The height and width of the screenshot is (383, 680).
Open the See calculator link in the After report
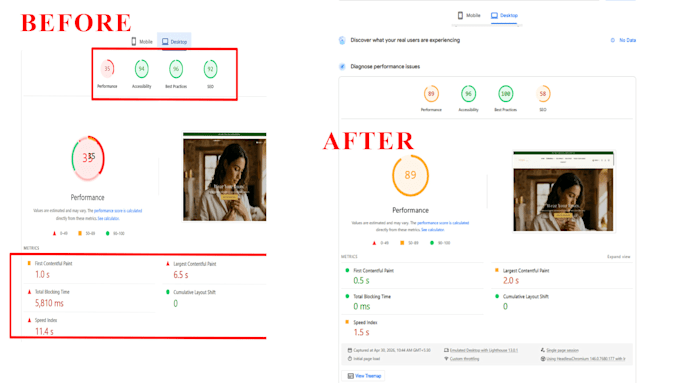(x=433, y=230)
